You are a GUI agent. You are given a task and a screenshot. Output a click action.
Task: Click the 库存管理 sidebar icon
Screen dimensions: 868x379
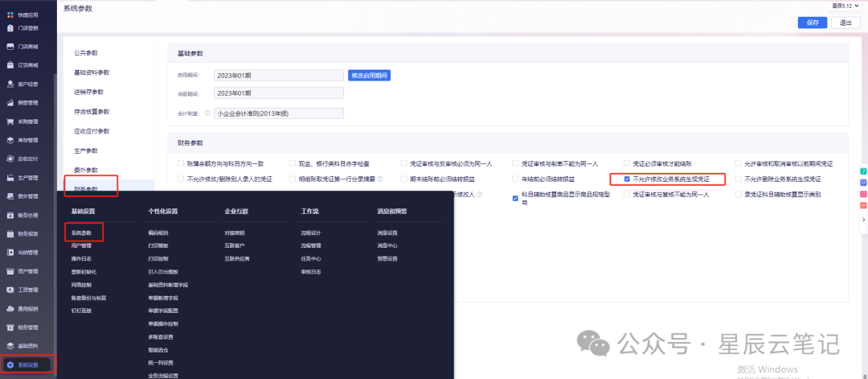10,140
